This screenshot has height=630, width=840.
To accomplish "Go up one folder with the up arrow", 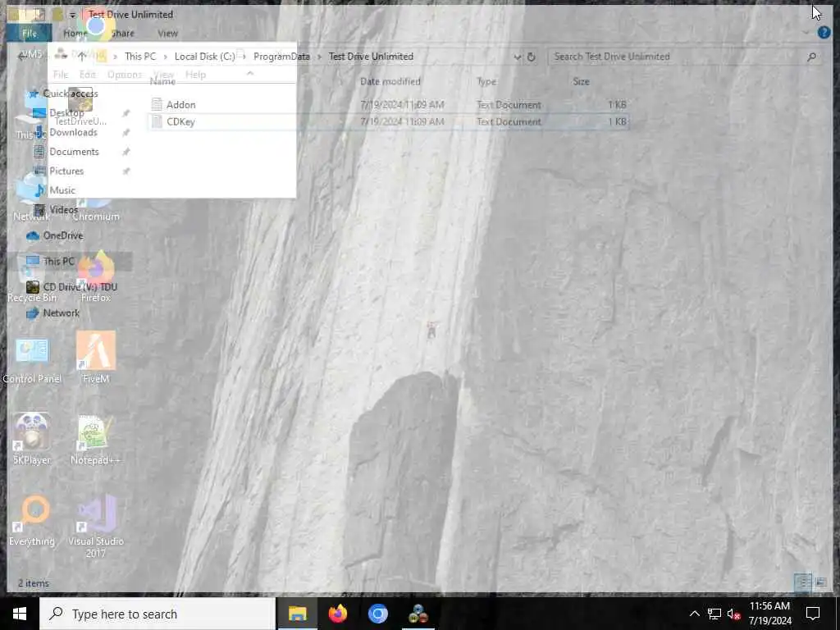I will 82,57.
